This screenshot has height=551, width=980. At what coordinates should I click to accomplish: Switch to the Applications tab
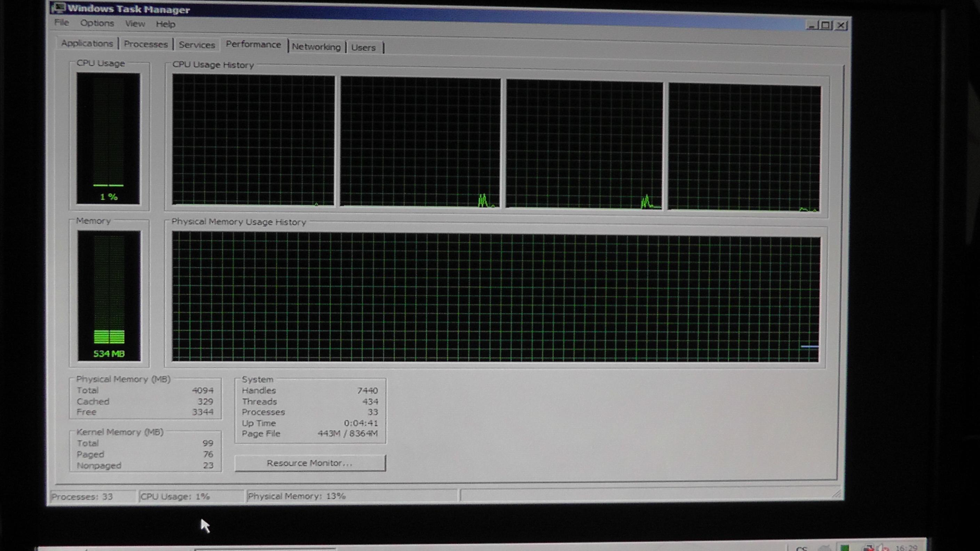coord(87,43)
